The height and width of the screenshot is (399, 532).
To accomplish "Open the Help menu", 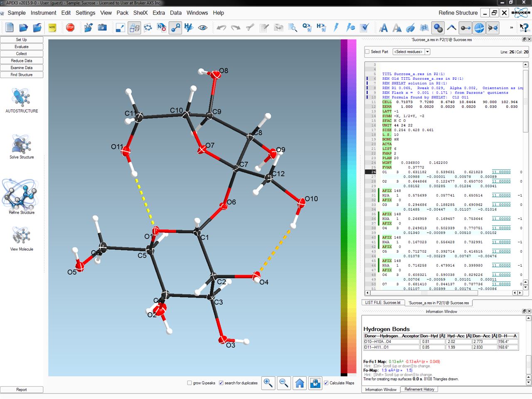I will (x=218, y=13).
